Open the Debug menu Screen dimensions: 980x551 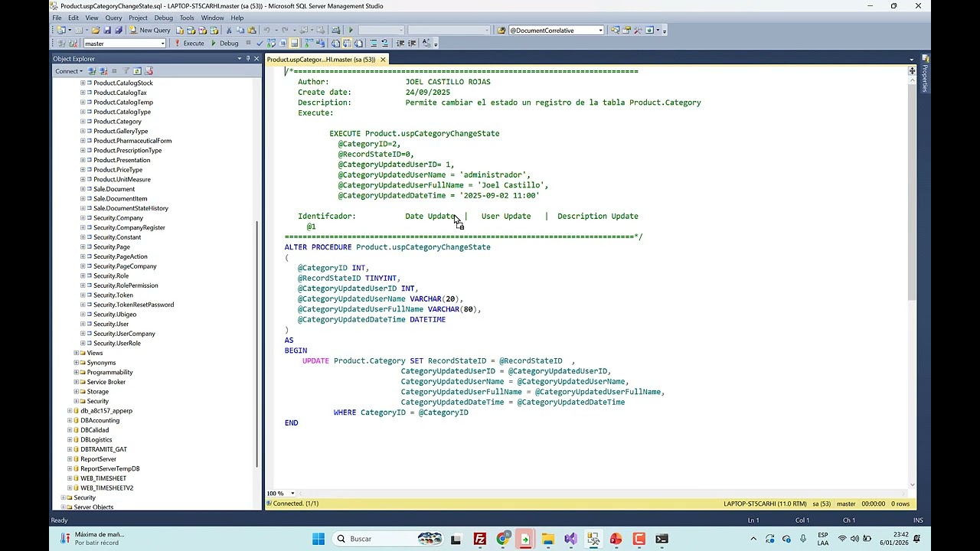point(164,18)
